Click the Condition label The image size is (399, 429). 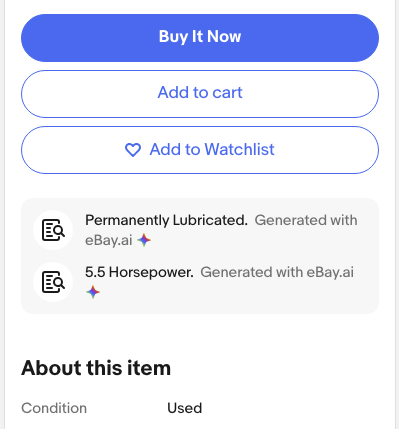[x=54, y=408]
